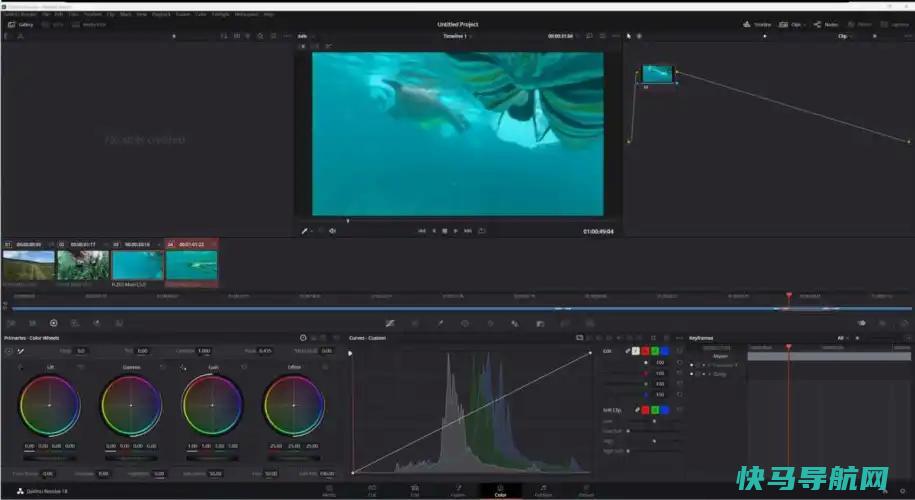Adjust the Gain master wheel slider

212,458
